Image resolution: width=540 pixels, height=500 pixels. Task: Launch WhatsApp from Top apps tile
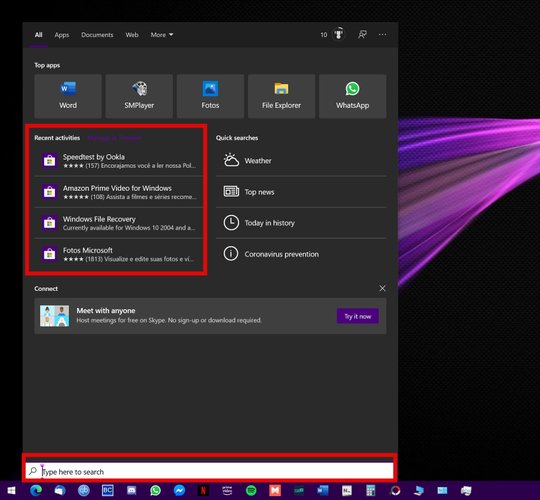click(353, 96)
